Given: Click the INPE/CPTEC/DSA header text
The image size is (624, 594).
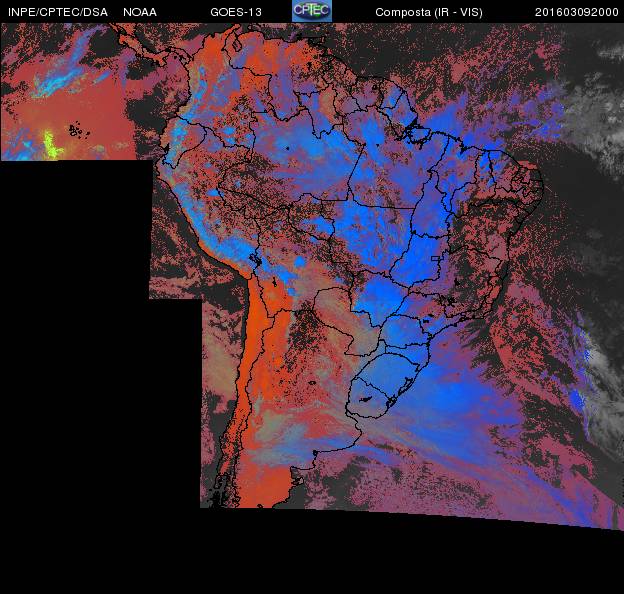Looking at the screenshot, I should click(58, 12).
